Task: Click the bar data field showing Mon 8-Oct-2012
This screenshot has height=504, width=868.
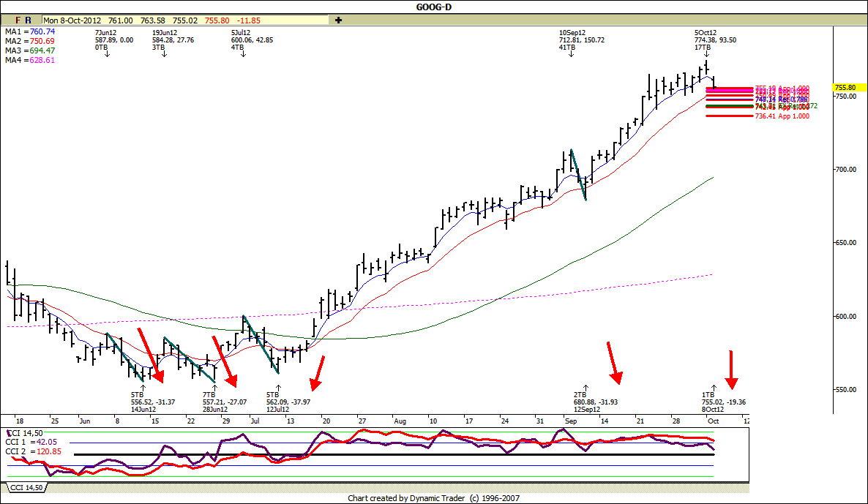Action: tap(185, 20)
